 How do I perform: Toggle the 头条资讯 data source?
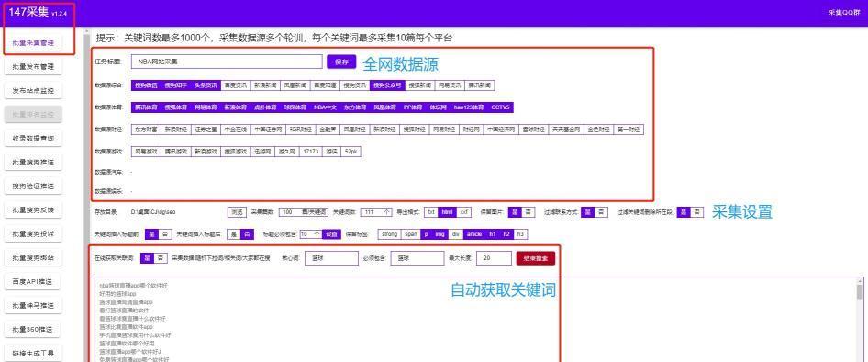point(206,85)
